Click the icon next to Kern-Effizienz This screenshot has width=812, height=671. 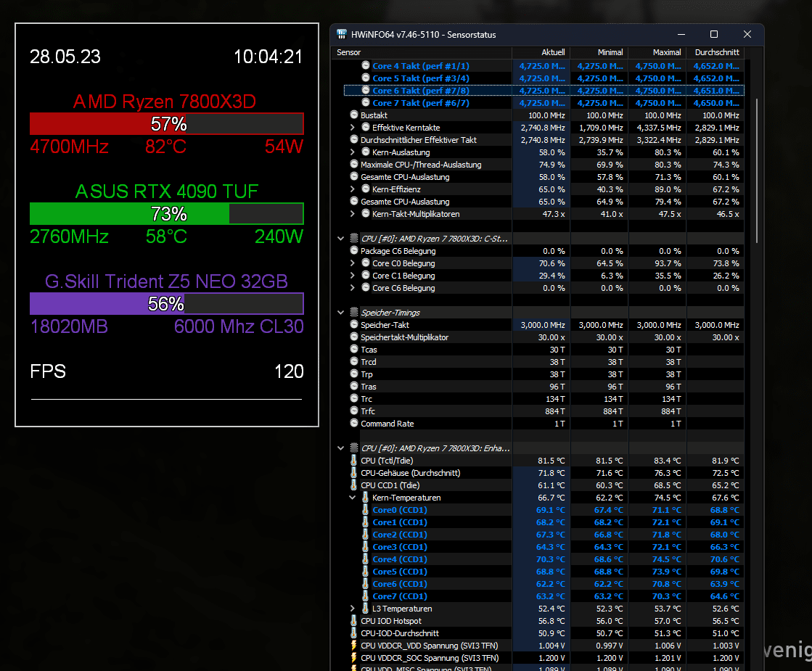[366, 189]
